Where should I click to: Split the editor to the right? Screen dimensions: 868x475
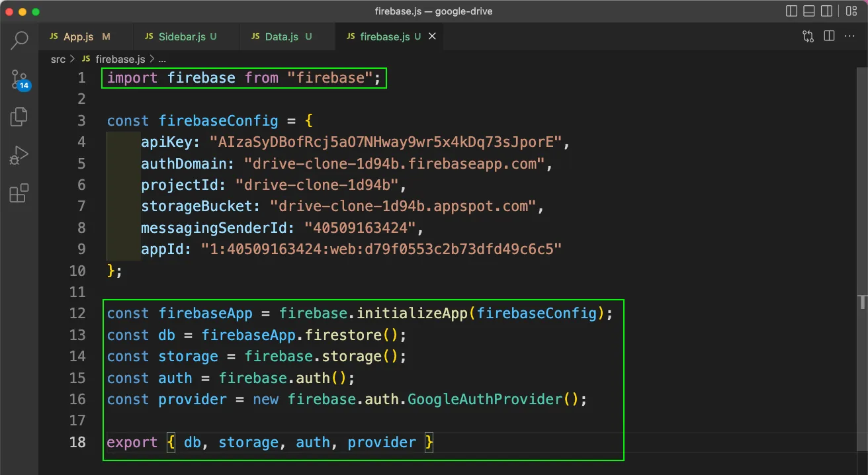pos(829,36)
